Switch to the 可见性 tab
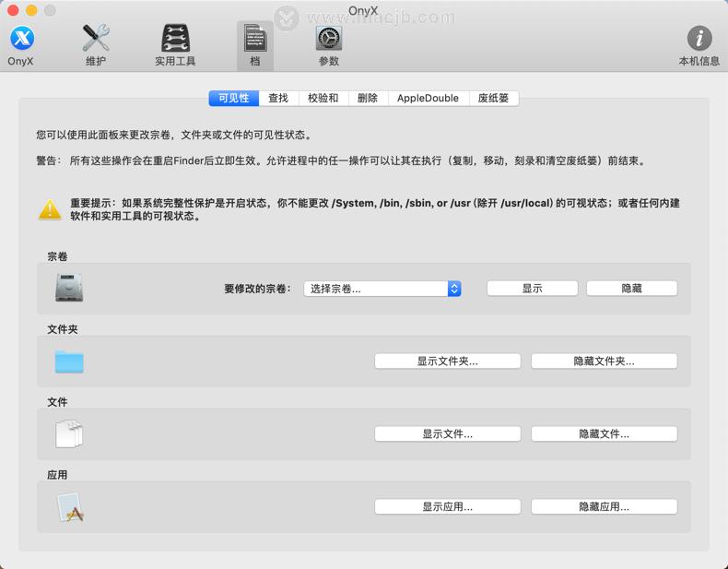This screenshot has width=728, height=569. tap(233, 98)
